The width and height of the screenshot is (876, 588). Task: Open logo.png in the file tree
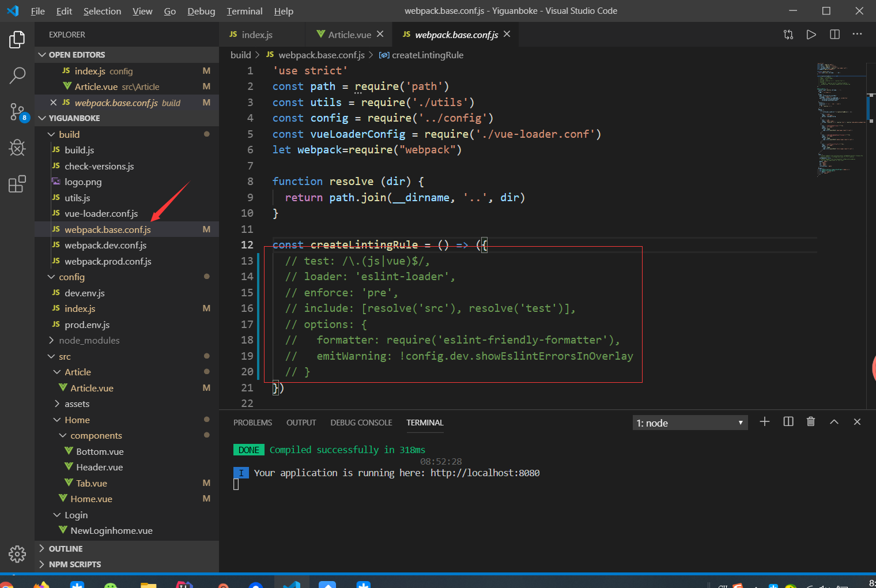tap(127, 182)
